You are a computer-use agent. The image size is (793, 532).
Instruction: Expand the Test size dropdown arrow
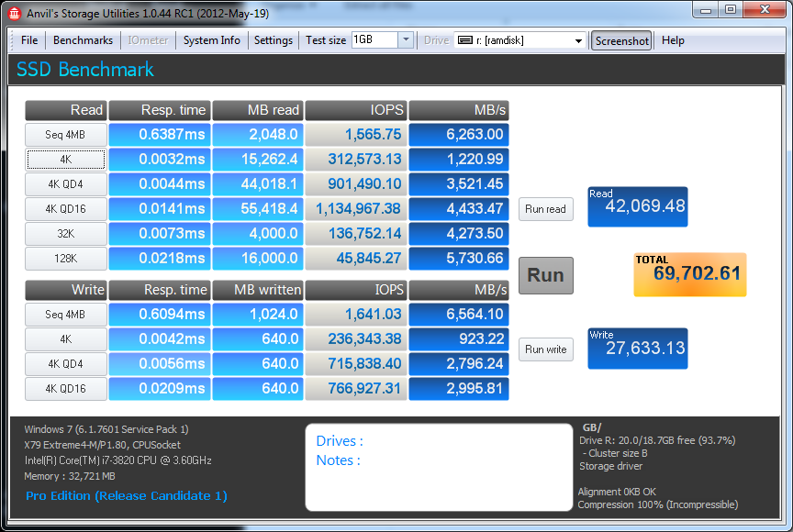406,40
